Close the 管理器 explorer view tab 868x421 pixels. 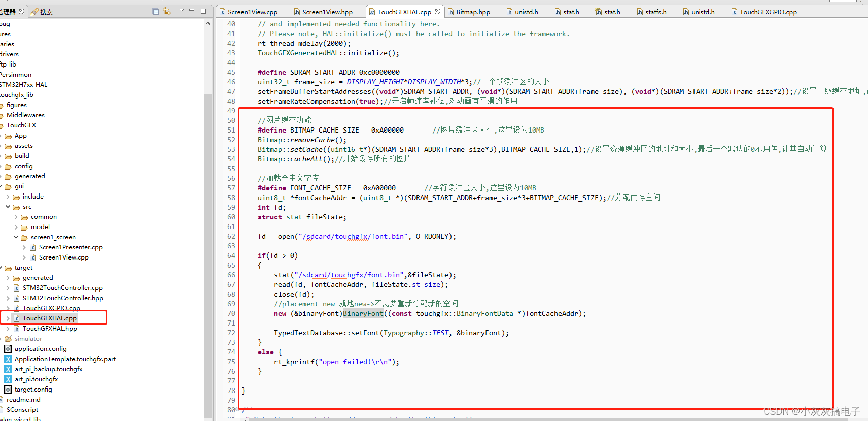tap(22, 11)
